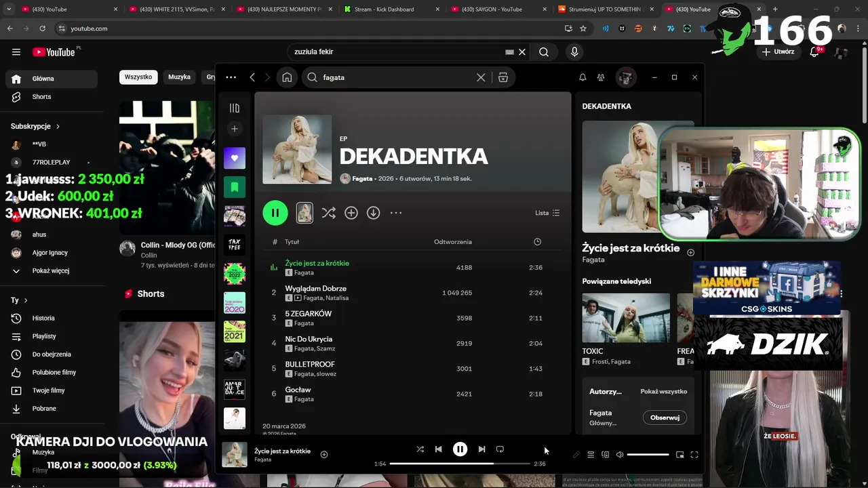The image size is (868, 488).
Task: Open the Spotify miniplayer icon
Action: point(679,455)
